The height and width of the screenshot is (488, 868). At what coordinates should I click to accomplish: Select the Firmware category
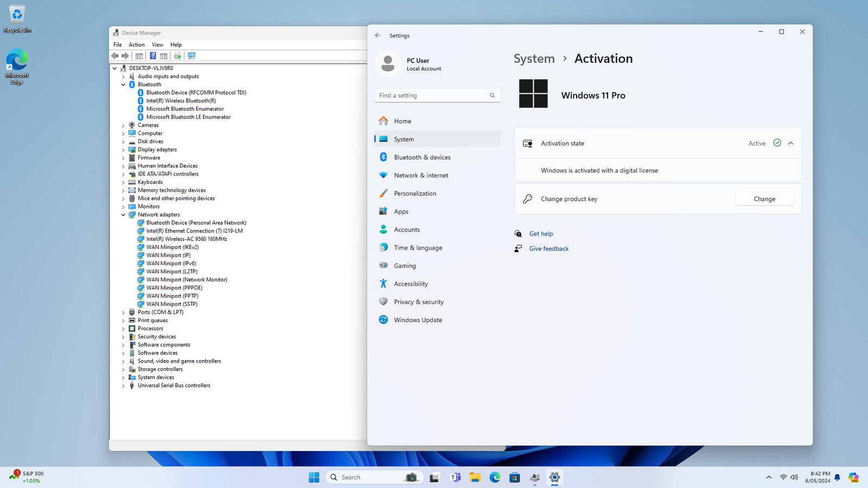pos(149,158)
